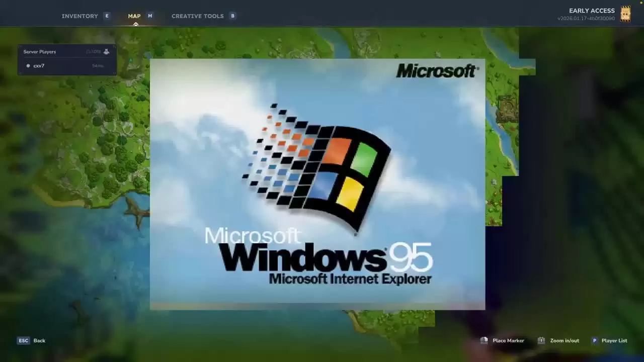Open the CREATIVE TOOLS tab

(x=197, y=16)
